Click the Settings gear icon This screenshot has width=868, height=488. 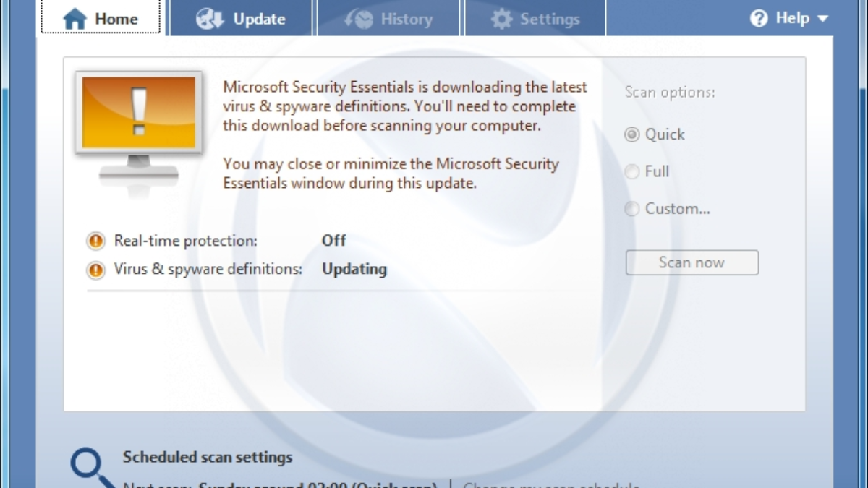(x=501, y=19)
